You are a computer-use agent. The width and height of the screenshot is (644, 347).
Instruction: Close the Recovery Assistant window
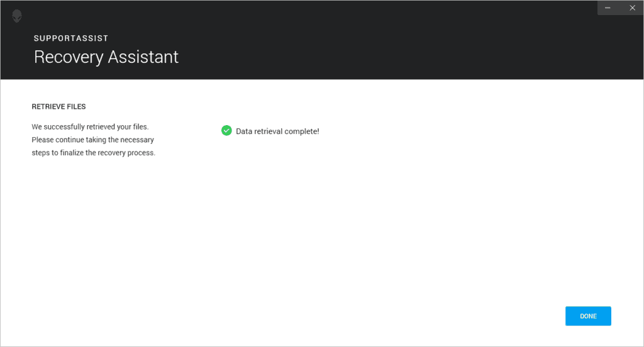pos(632,8)
